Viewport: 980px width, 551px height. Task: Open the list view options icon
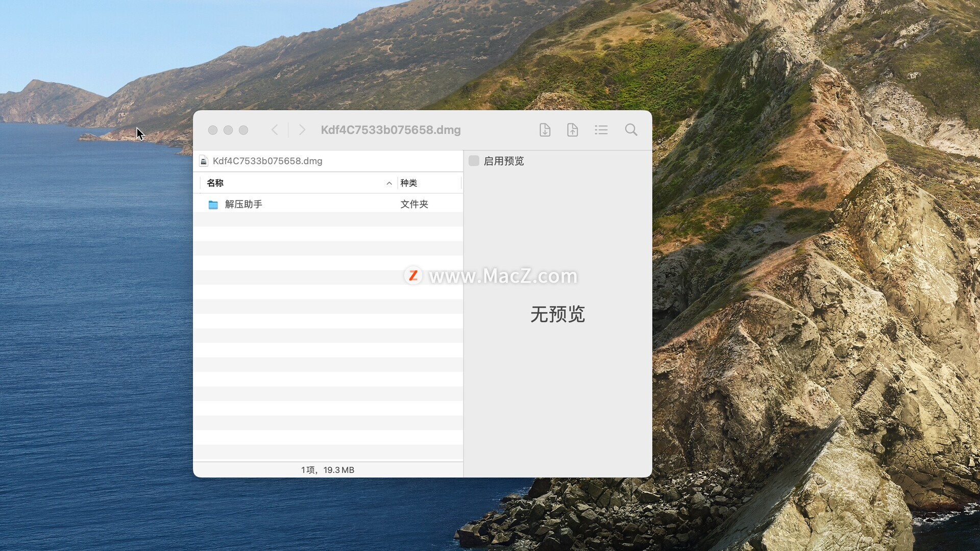click(x=601, y=130)
